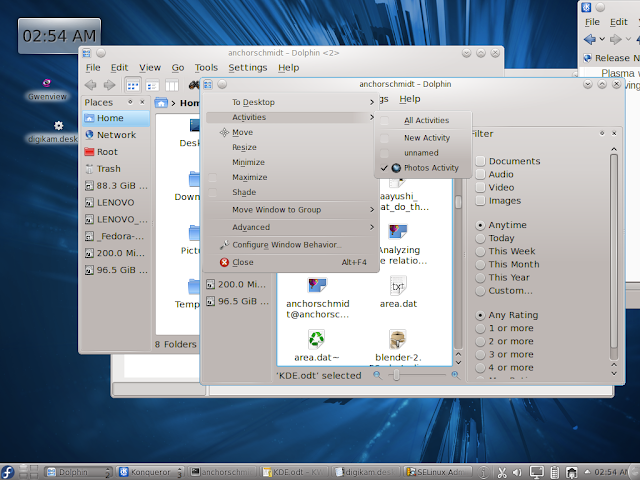
Task: Click the digital clock in the panel
Action: click(x=612, y=472)
